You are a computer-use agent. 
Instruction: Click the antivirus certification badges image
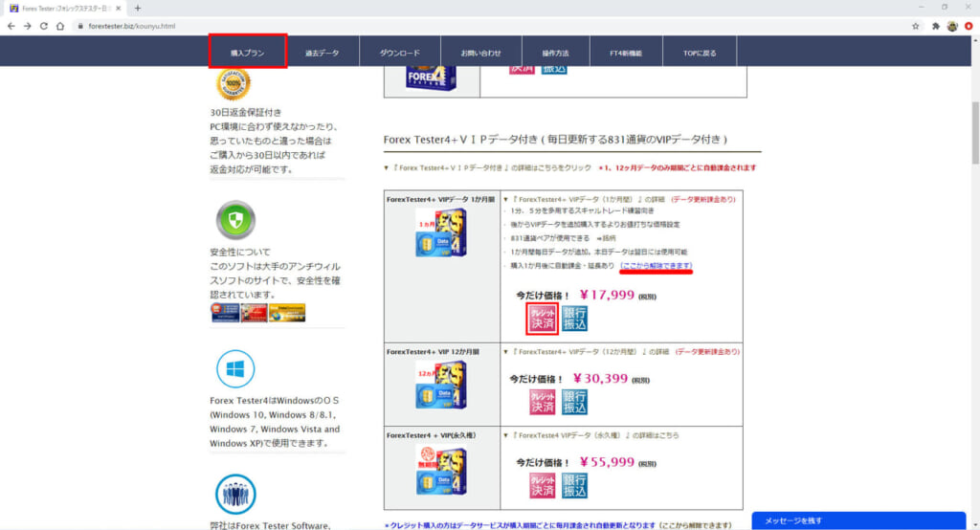point(258,313)
